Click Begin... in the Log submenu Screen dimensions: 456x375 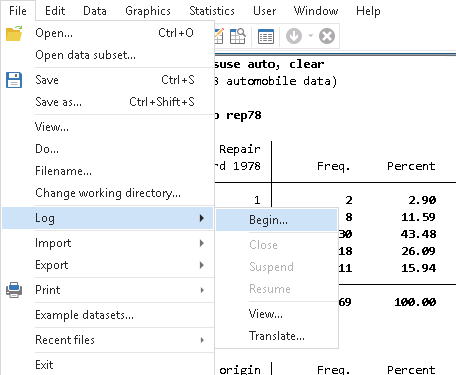[x=277, y=220]
